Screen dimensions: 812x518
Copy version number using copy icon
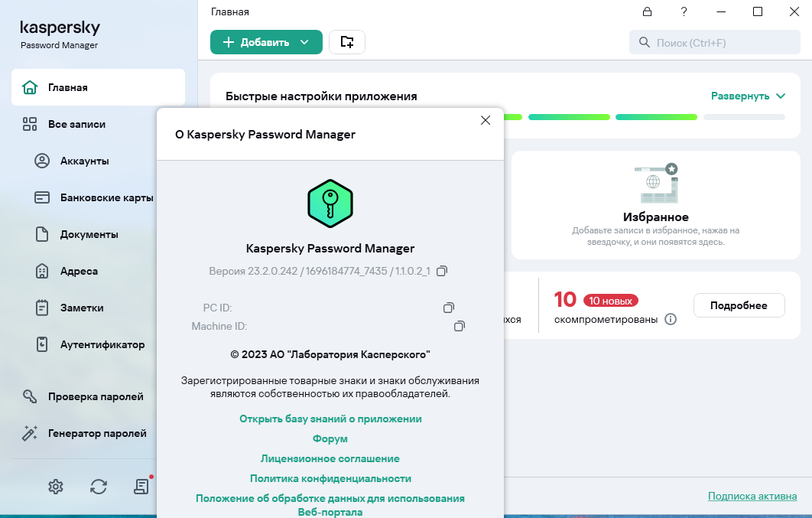coord(441,271)
